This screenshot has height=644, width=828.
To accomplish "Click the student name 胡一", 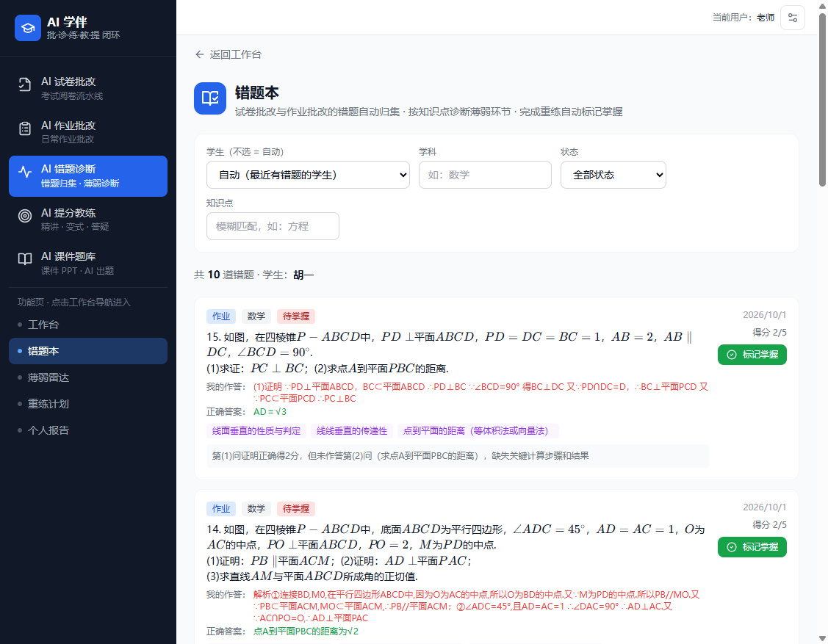I will pyautogui.click(x=303, y=275).
